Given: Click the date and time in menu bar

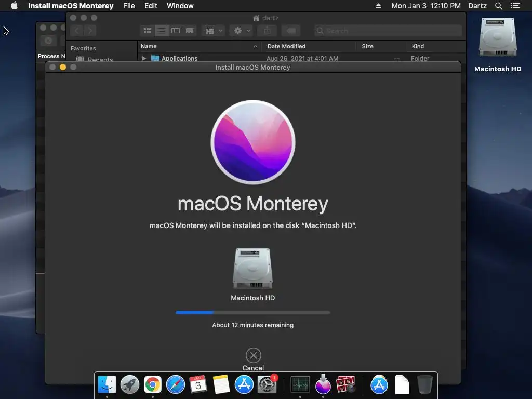Looking at the screenshot, I should 426,6.
